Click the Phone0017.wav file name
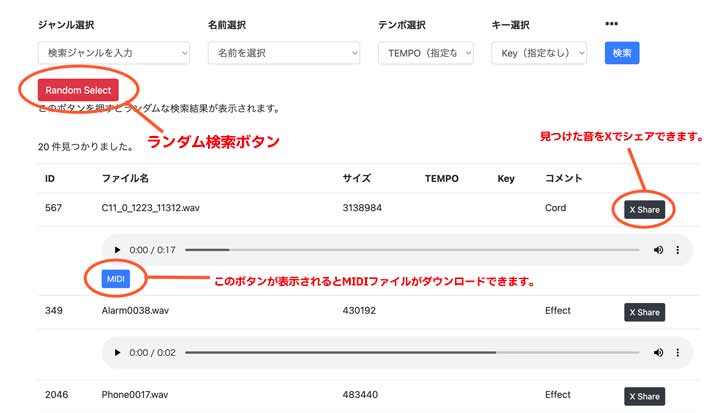Screen dimensions: 720x413 click(135, 396)
